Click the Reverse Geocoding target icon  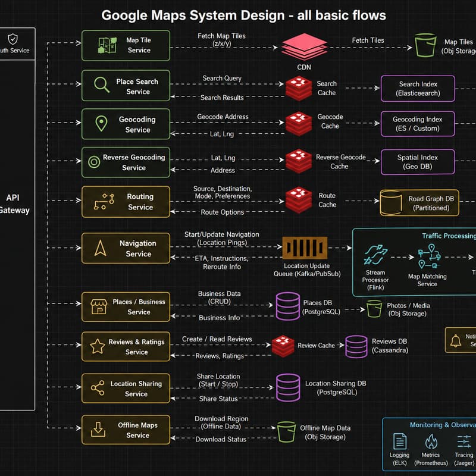point(94,162)
